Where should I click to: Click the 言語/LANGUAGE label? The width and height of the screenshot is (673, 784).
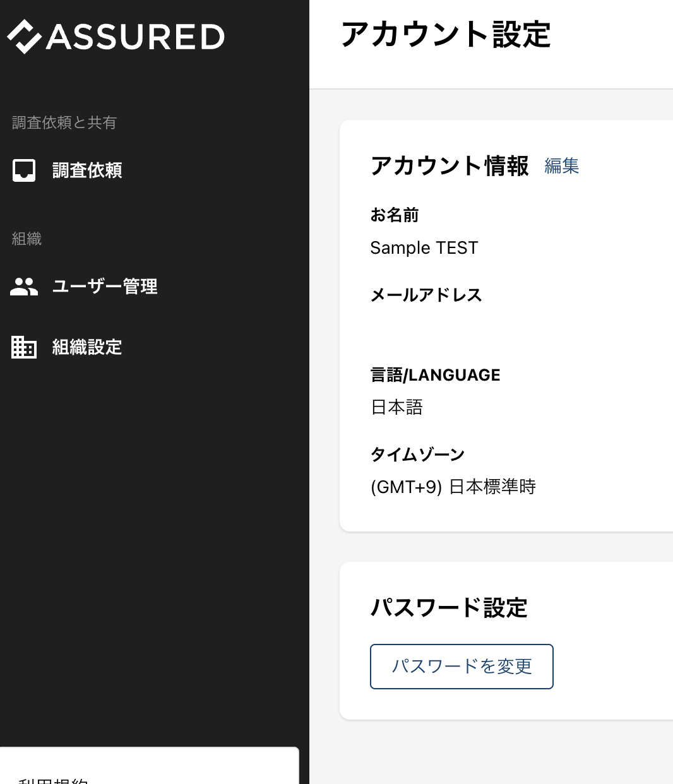pos(436,375)
